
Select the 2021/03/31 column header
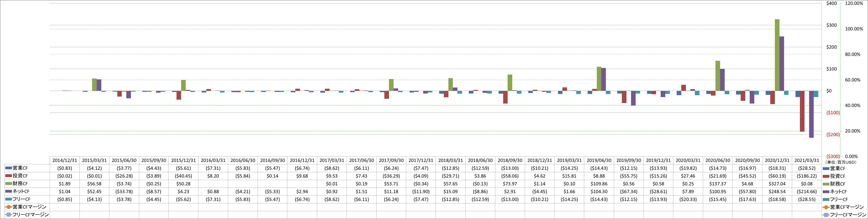click(807, 160)
